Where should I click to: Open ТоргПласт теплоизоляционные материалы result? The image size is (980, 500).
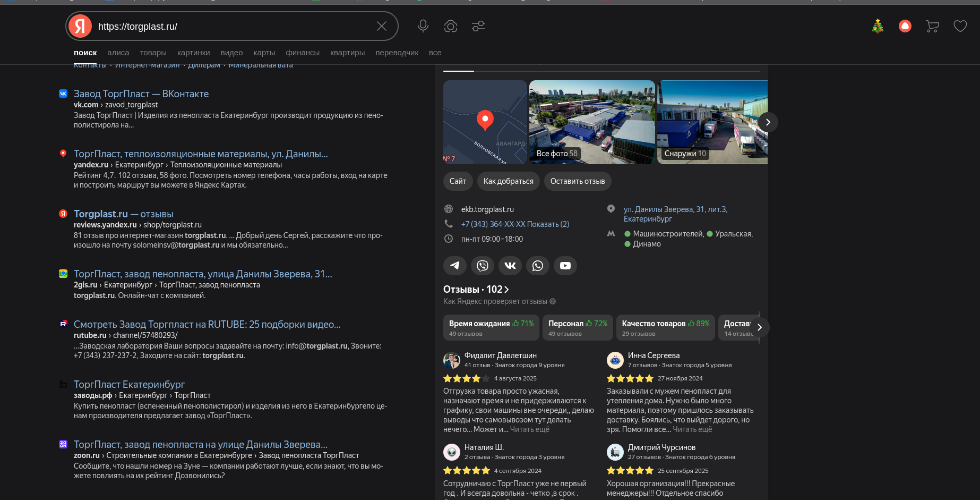201,154
